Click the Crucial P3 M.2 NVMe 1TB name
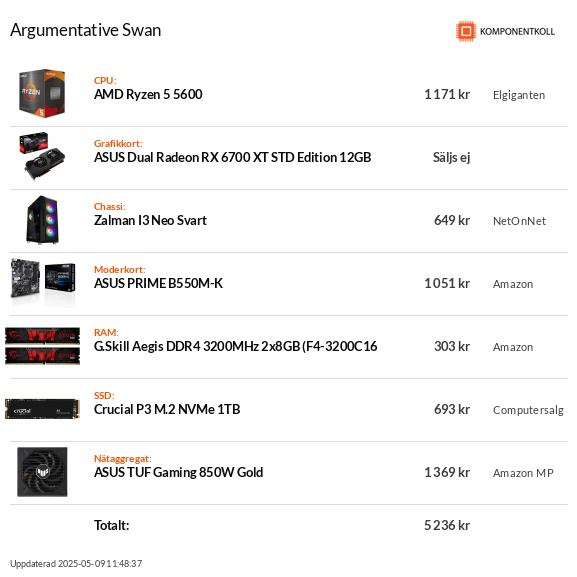577x577 pixels. point(167,409)
